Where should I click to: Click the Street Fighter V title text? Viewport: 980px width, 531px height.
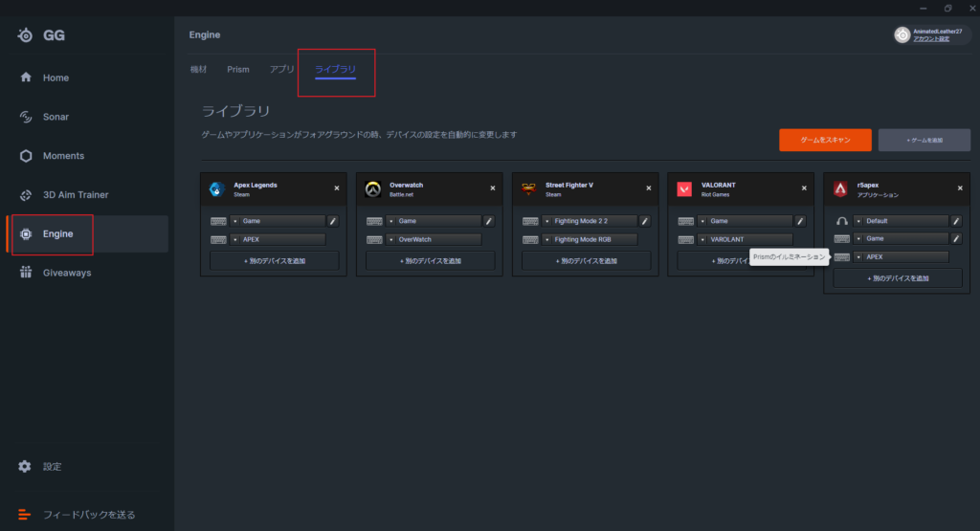tap(569, 186)
